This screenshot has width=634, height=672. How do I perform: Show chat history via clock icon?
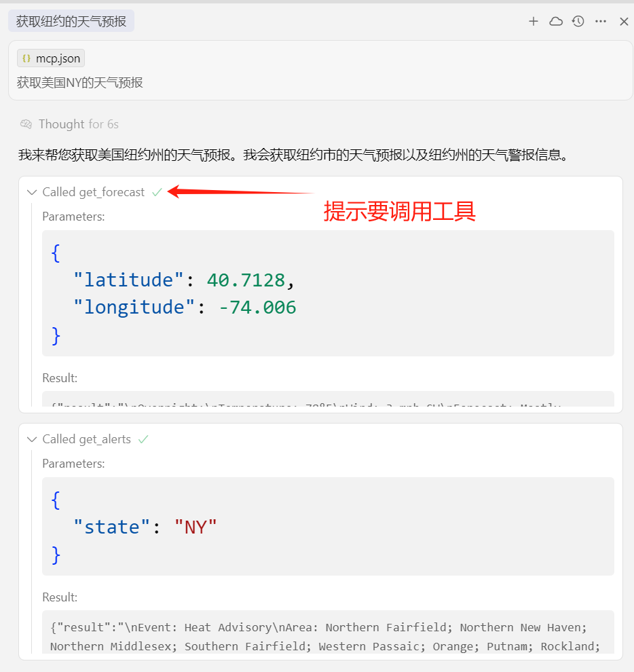tap(578, 22)
